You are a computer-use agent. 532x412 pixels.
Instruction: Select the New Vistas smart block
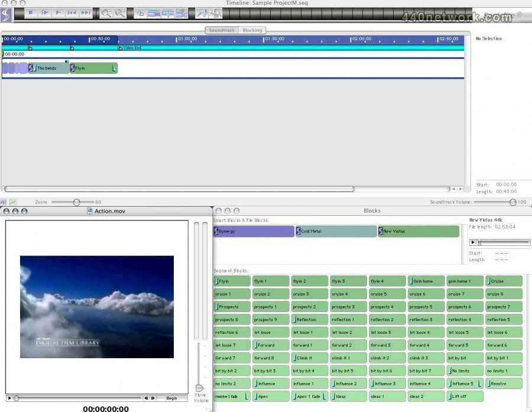click(419, 231)
